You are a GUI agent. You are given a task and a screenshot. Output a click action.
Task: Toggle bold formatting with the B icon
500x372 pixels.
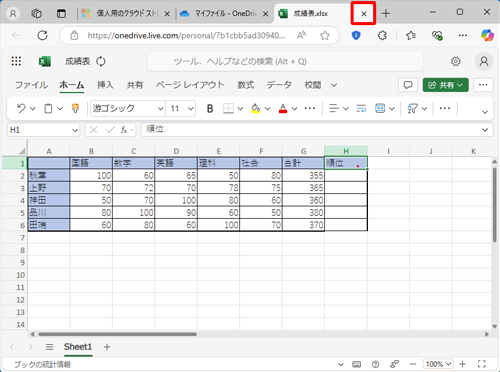click(x=210, y=108)
